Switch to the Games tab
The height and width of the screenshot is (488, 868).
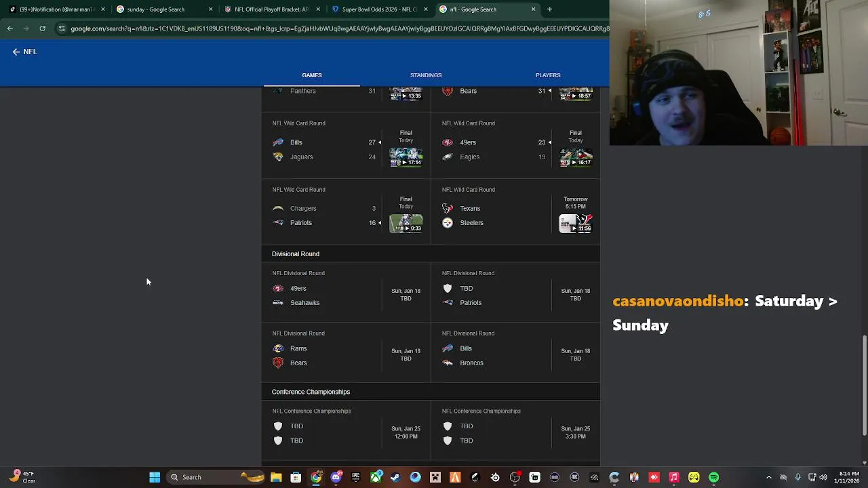[x=312, y=75]
